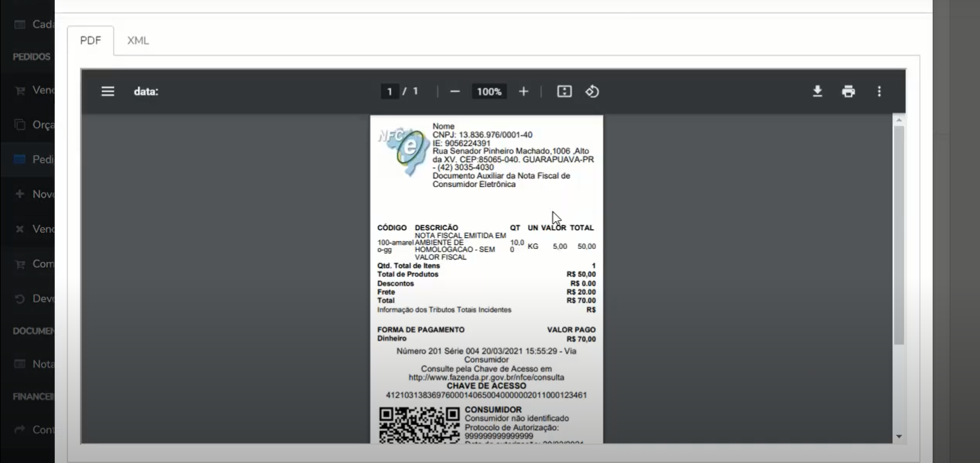The height and width of the screenshot is (463, 980).
Task: Click the Compras cart icon in sidebar
Action: (19, 263)
